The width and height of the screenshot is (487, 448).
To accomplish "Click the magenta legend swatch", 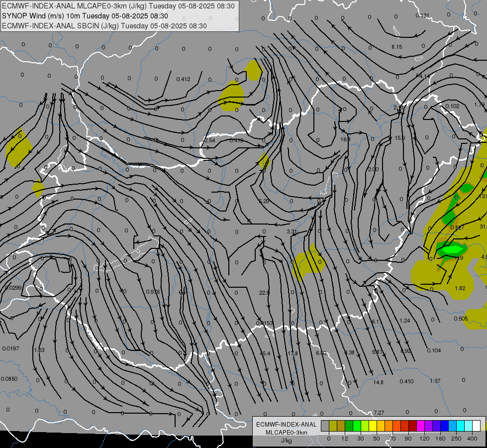I will tap(420, 426).
